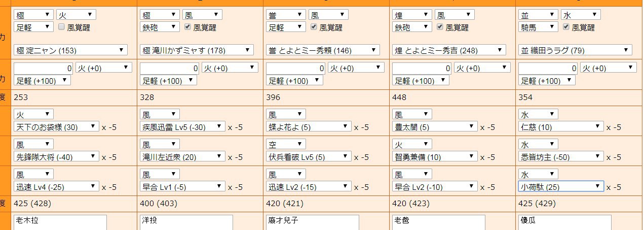644x230 pixels.
Task: Open the 極 淀ニャン (153) dropdown
Action: point(70,50)
